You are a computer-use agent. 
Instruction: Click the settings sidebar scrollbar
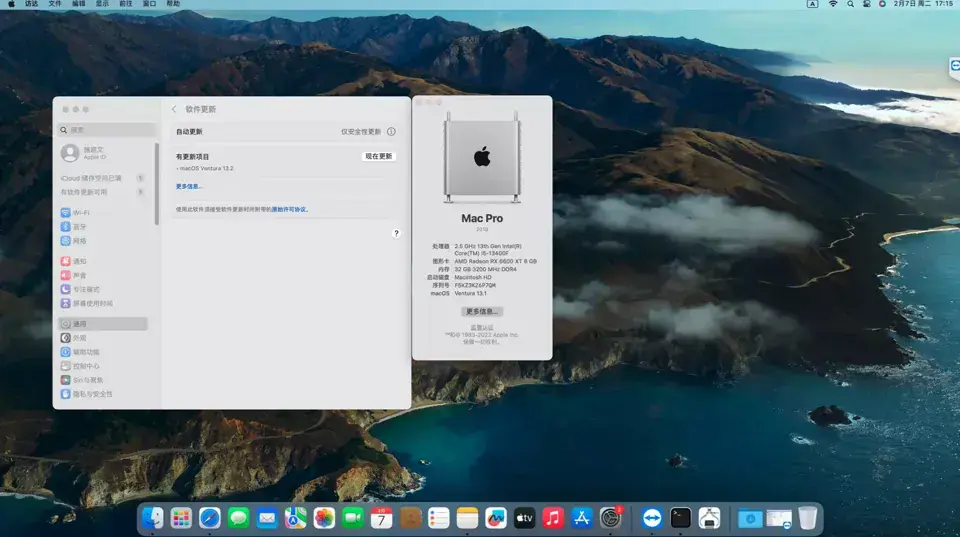tap(157, 184)
